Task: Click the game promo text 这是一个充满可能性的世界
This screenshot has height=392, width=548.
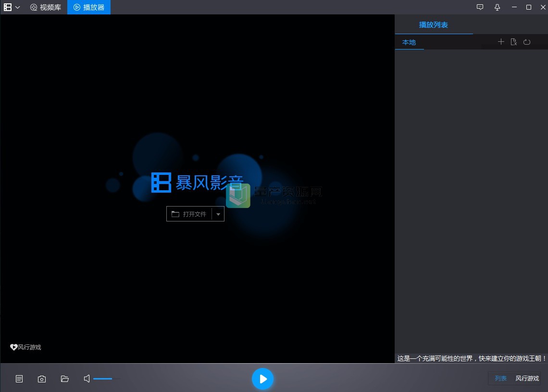Action: coord(472,358)
